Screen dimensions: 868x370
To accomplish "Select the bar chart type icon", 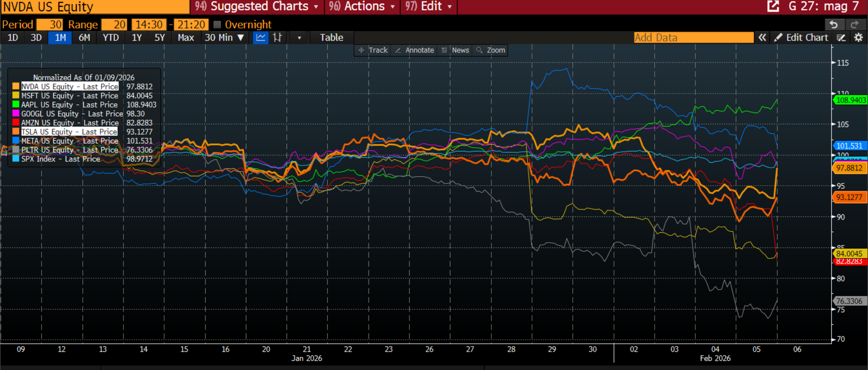I will tap(277, 37).
